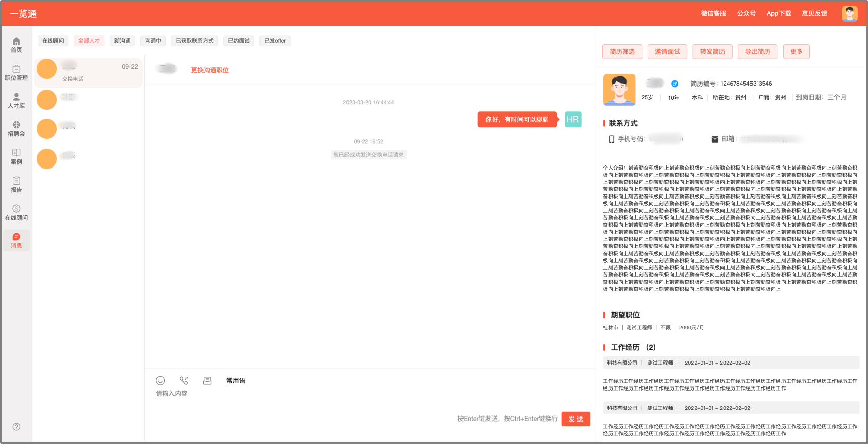Click the 发送 send button
This screenshot has width=868, height=445.
click(x=576, y=419)
